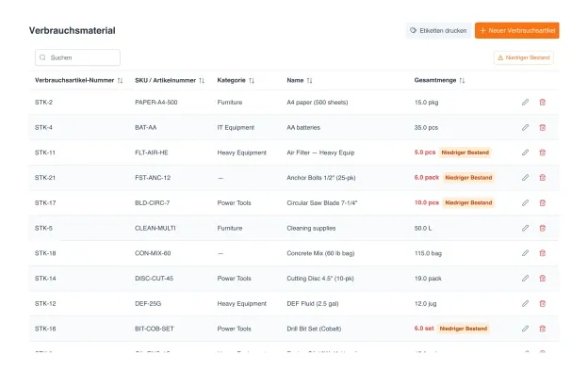This screenshot has height=369, width=588.
Task: Select the BAT-AA SKU cell
Action: pos(145,127)
